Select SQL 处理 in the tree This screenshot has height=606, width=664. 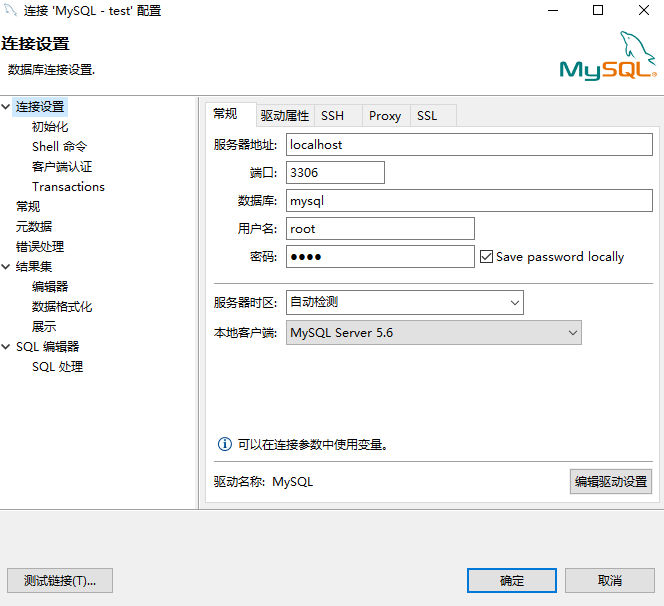tap(58, 367)
